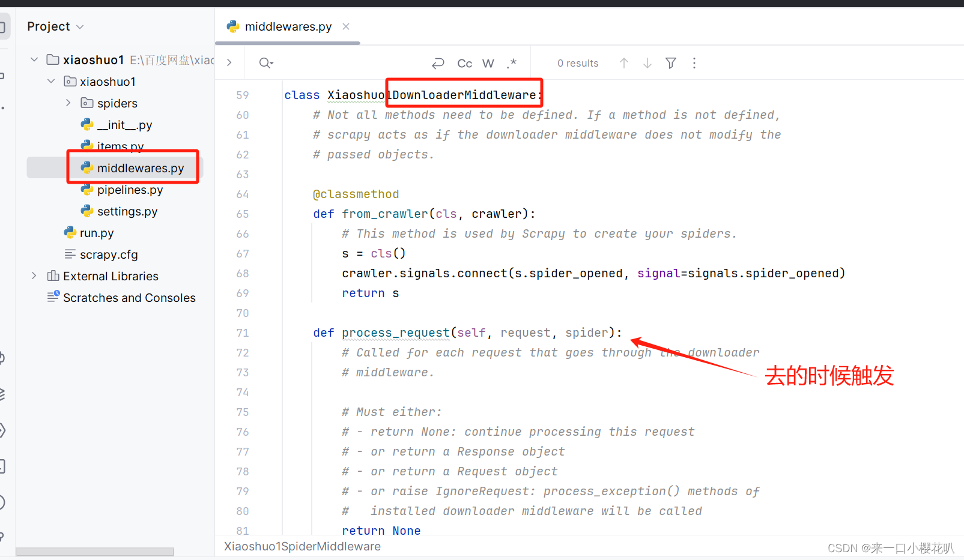Expand the External Libraries node
Viewport: 964px width, 560px height.
34,275
